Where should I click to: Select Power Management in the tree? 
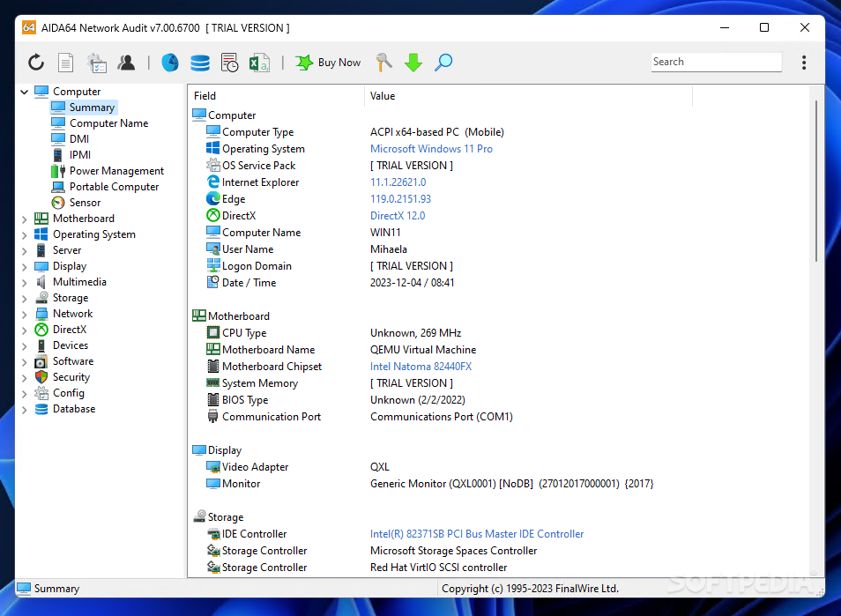pyautogui.click(x=116, y=171)
